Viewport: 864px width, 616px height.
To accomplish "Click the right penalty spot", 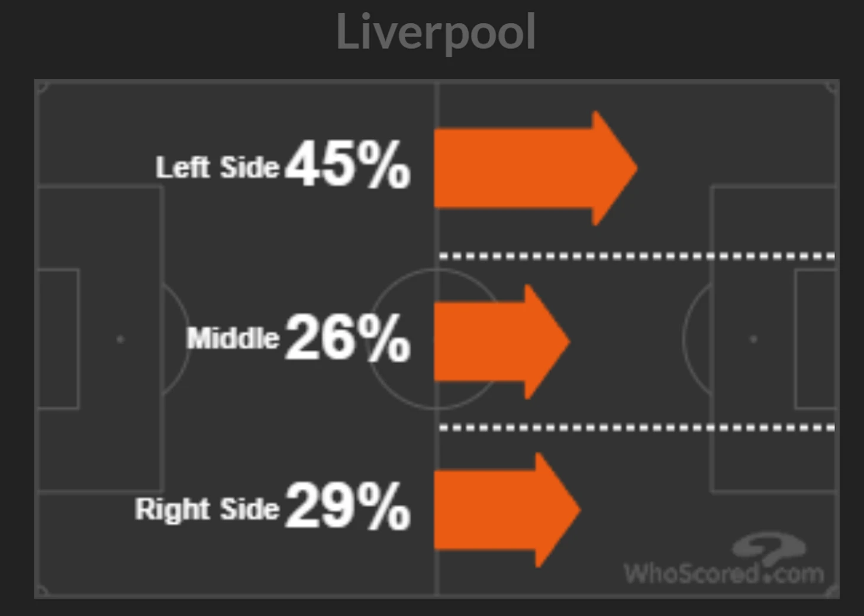I will pos(753,339).
